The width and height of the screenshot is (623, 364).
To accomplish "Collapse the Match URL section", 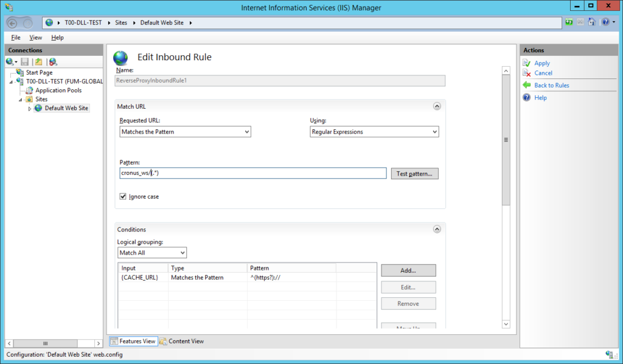I will click(437, 106).
